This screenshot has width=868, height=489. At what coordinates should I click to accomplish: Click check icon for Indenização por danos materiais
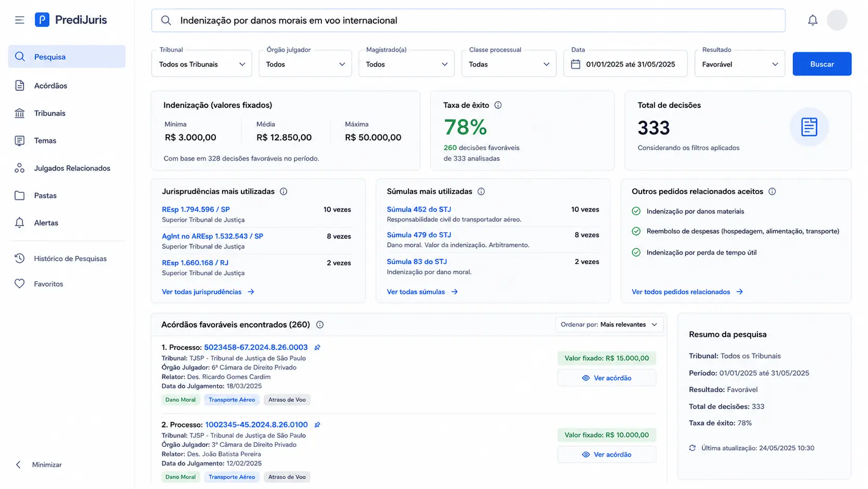click(x=636, y=211)
